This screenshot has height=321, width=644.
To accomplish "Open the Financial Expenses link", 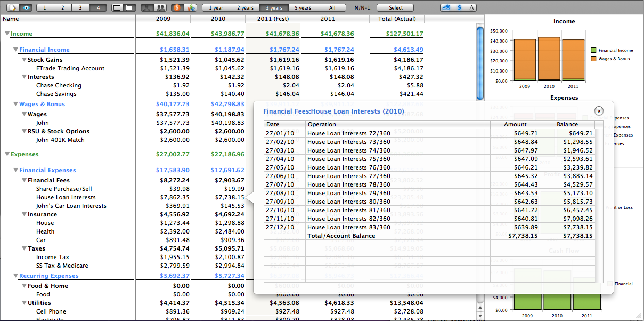I will [47, 170].
